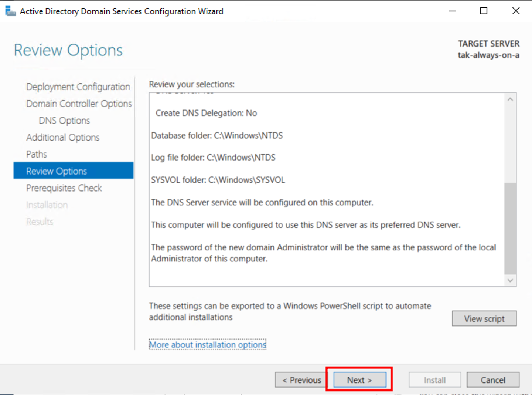
Task: Click the target server name tak-always-on-a
Action: point(488,55)
